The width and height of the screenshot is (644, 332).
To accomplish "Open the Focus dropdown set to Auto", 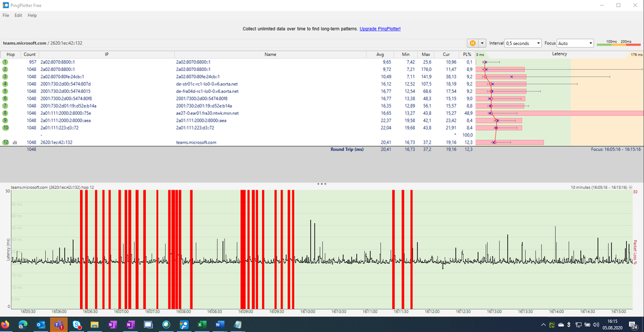I will (x=574, y=43).
